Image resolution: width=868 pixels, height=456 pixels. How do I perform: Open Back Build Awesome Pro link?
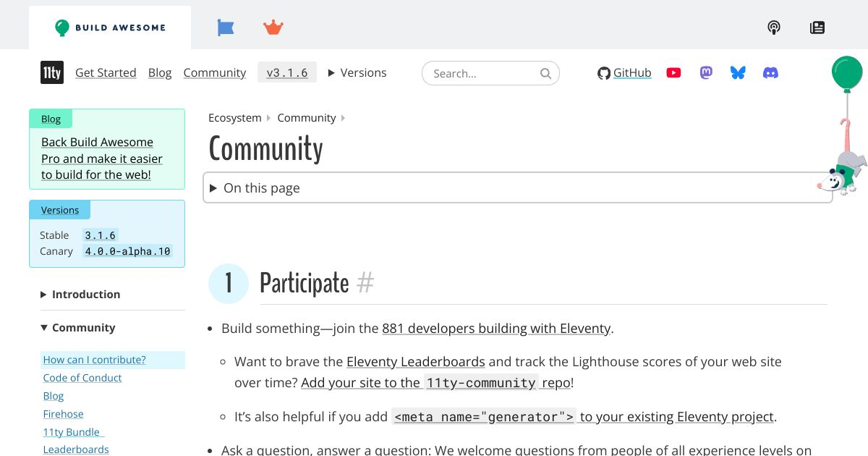click(x=102, y=158)
